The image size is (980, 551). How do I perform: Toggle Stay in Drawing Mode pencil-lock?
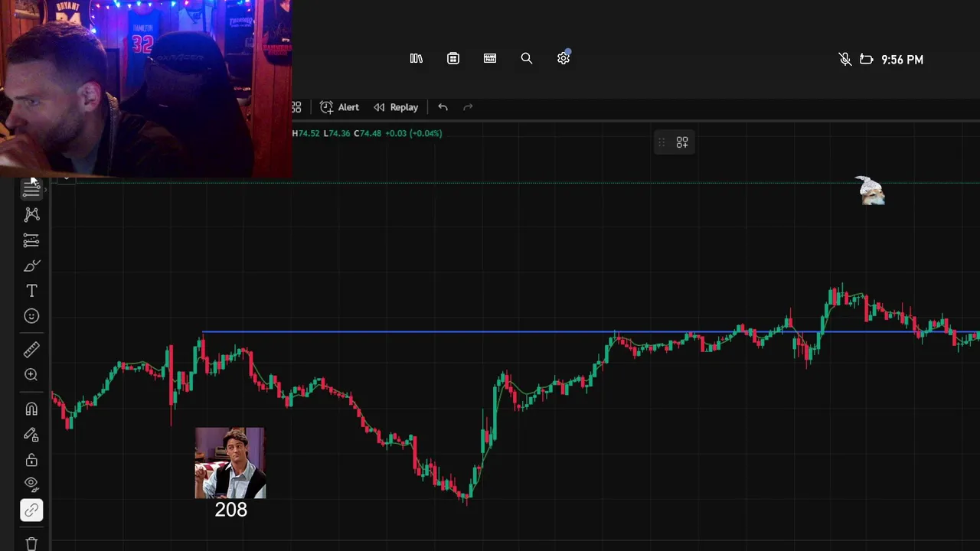tap(31, 435)
